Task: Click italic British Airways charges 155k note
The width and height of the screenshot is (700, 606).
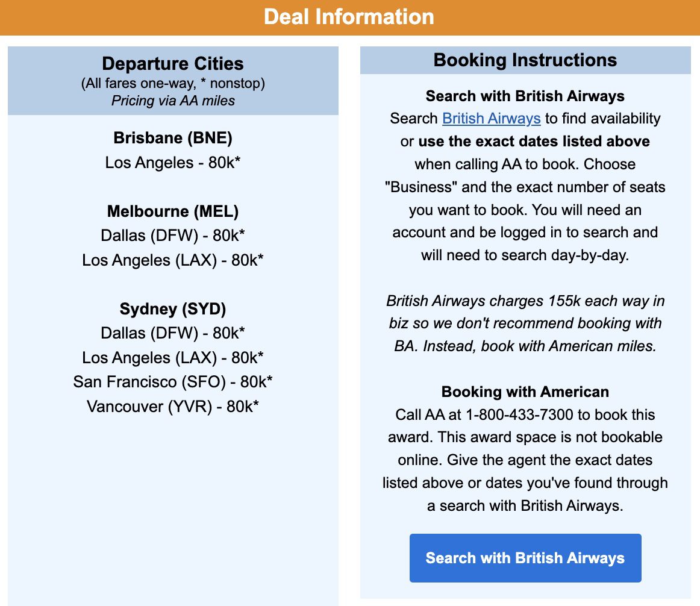Action: pyautogui.click(x=525, y=323)
